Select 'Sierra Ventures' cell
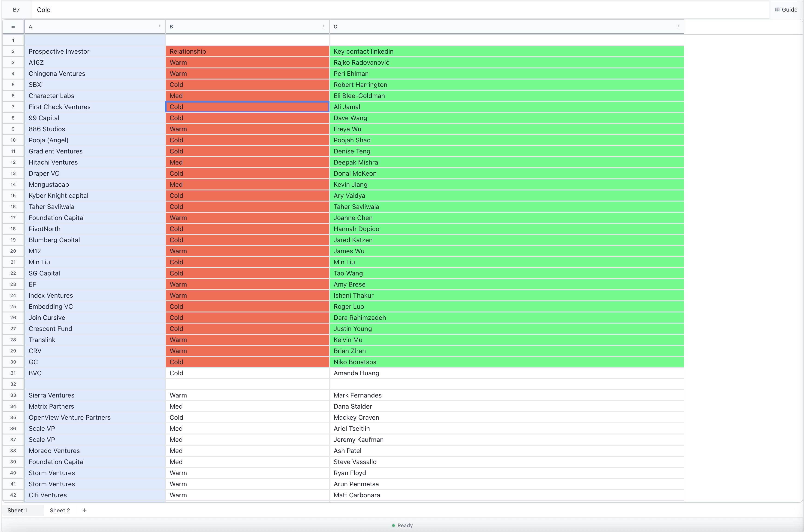Viewport: 804px width, 532px height. 95,395
